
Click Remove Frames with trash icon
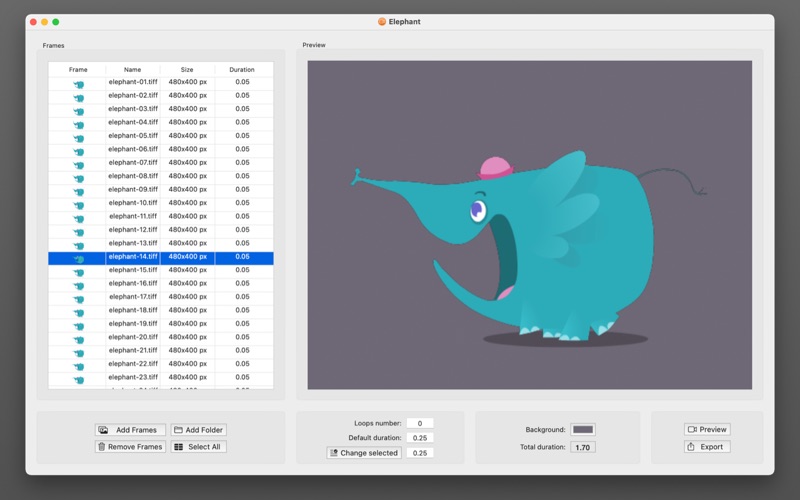130,446
